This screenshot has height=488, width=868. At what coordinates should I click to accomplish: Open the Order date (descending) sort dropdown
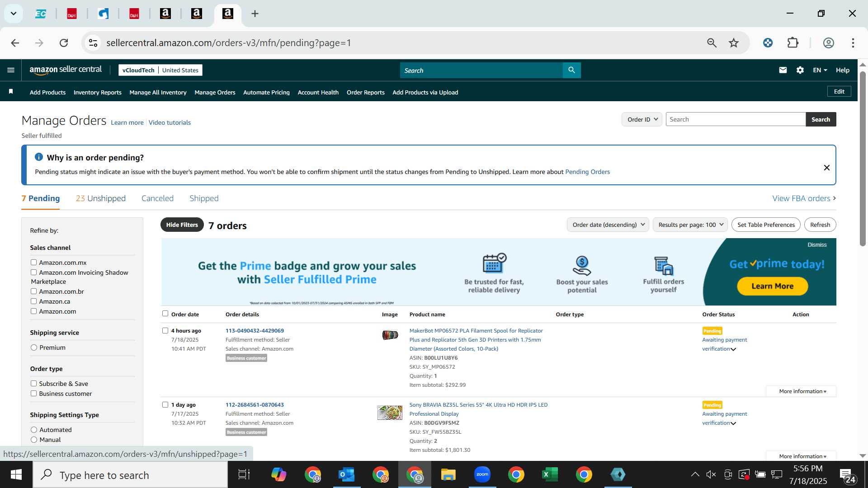[608, 225]
